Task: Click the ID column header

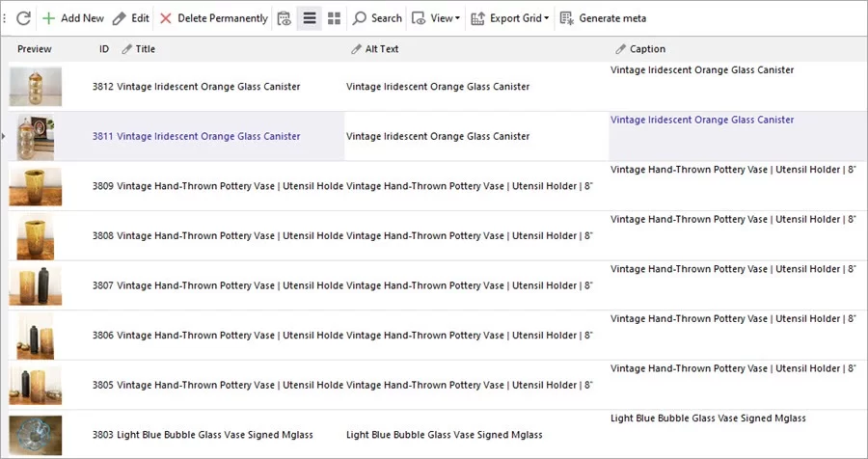Action: 103,49
